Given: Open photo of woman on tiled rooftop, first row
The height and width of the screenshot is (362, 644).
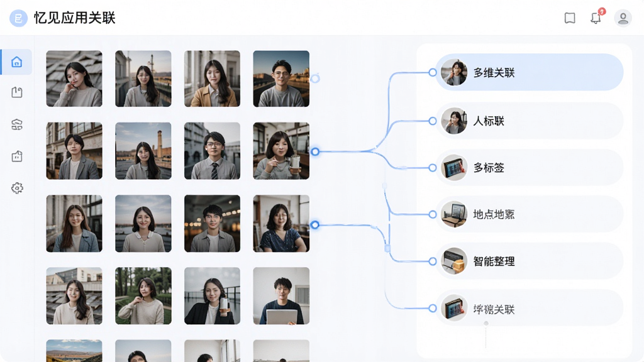Looking at the screenshot, I should (74, 79).
